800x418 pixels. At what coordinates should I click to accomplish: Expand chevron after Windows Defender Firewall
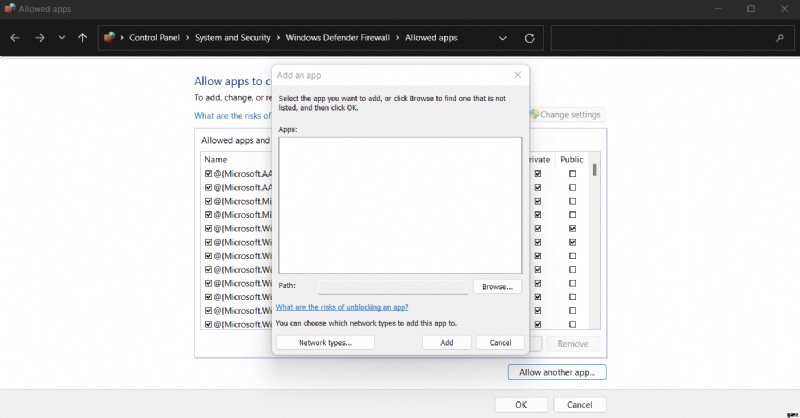point(397,38)
